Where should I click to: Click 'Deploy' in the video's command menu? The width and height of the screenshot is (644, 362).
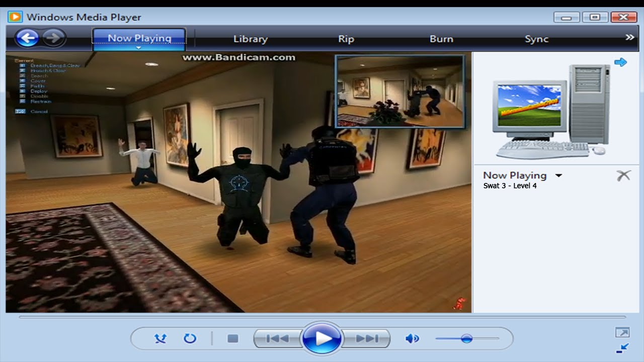pyautogui.click(x=39, y=92)
